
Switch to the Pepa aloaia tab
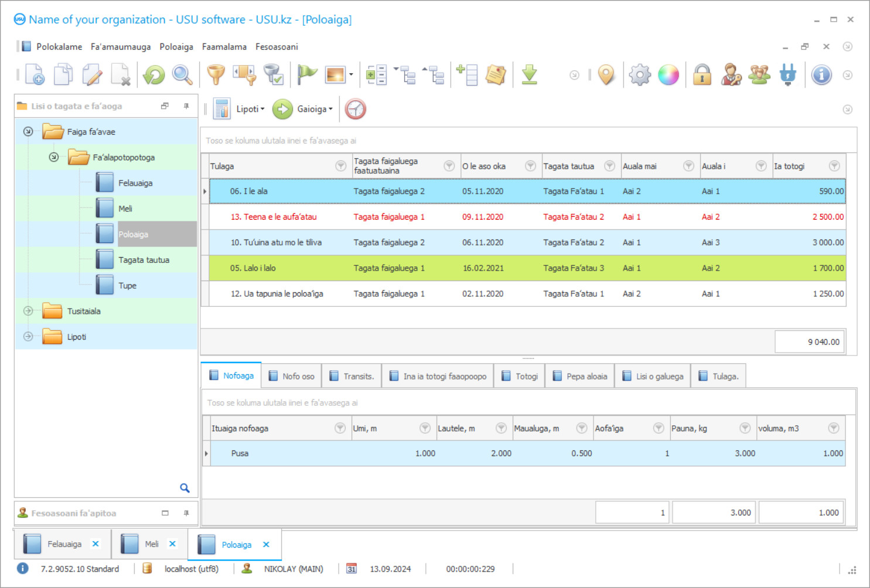point(580,376)
